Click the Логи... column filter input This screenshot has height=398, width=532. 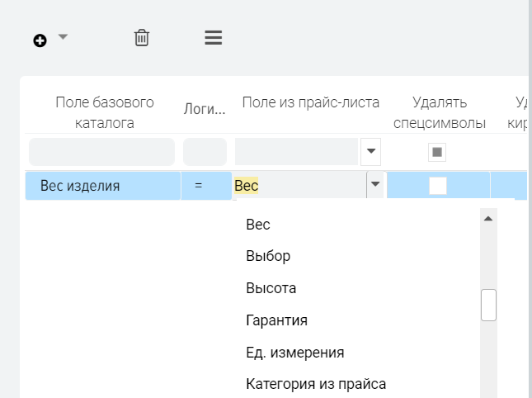[x=205, y=152]
